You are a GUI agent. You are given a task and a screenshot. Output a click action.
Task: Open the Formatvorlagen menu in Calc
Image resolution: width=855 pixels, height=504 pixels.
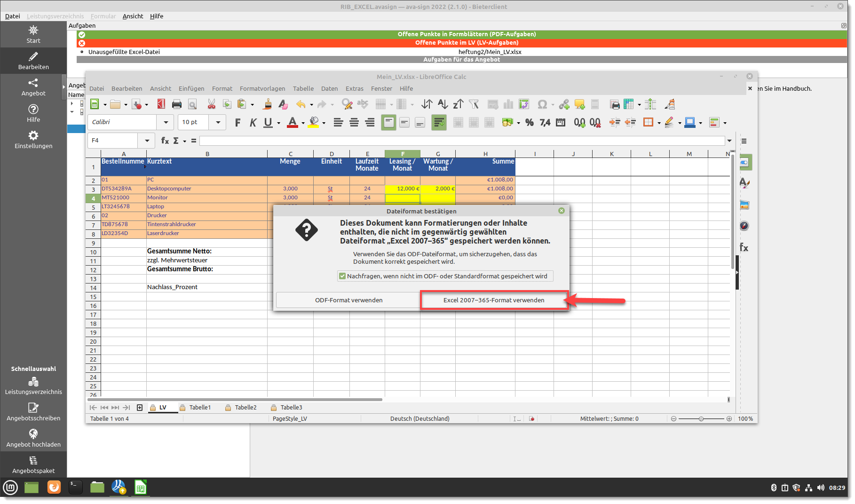click(262, 88)
